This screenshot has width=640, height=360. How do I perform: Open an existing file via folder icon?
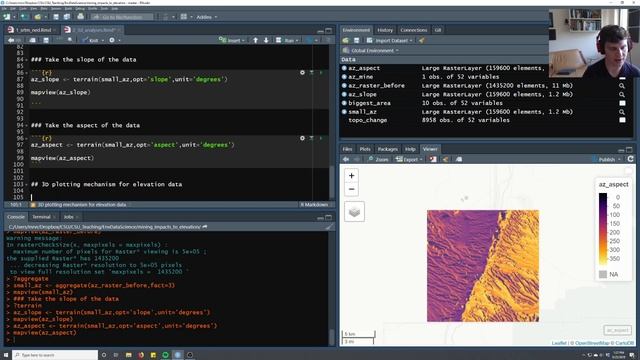coord(38,17)
